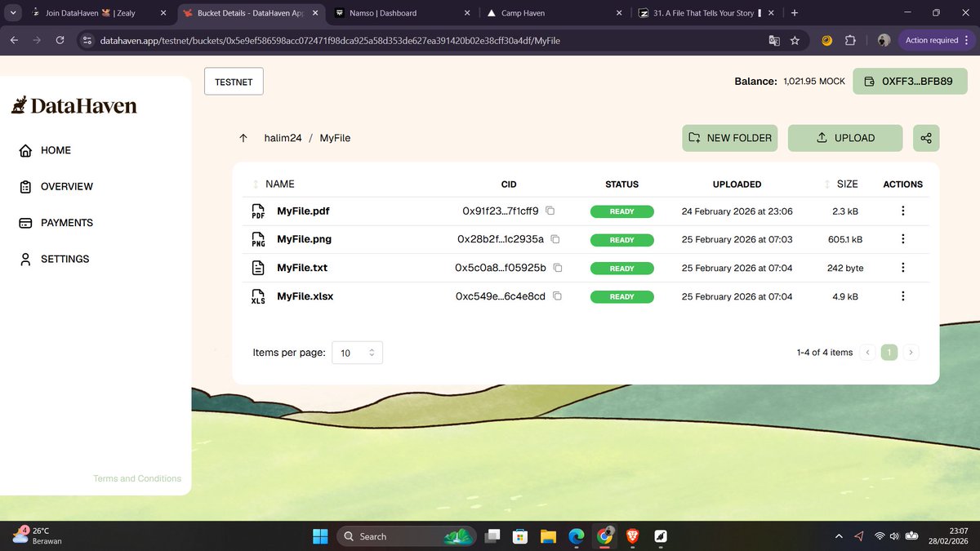Close the Camp Haven tab
The width and height of the screenshot is (980, 551).
(618, 13)
